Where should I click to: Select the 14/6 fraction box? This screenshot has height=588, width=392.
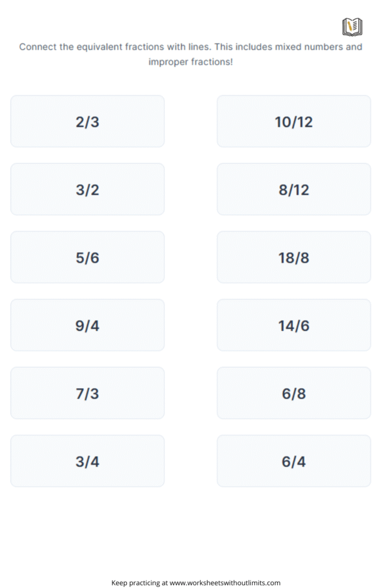(294, 325)
